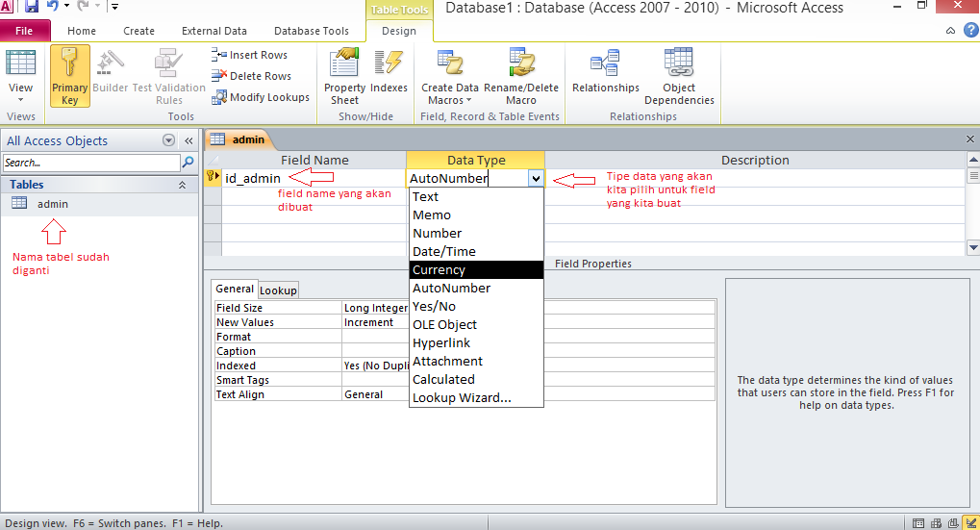This screenshot has width=980, height=530.
Task: Click the Search box in navigation pane
Action: point(91,163)
